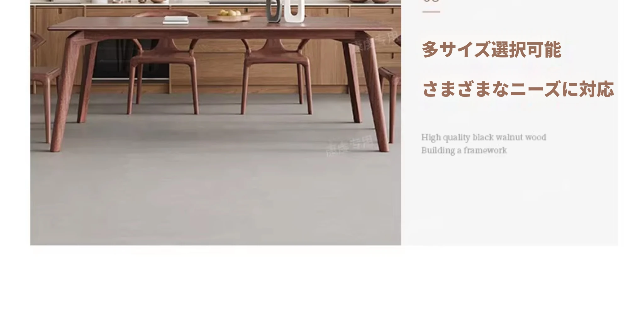Select the dark grey vase on table
The height and width of the screenshot is (322, 644).
tap(274, 11)
